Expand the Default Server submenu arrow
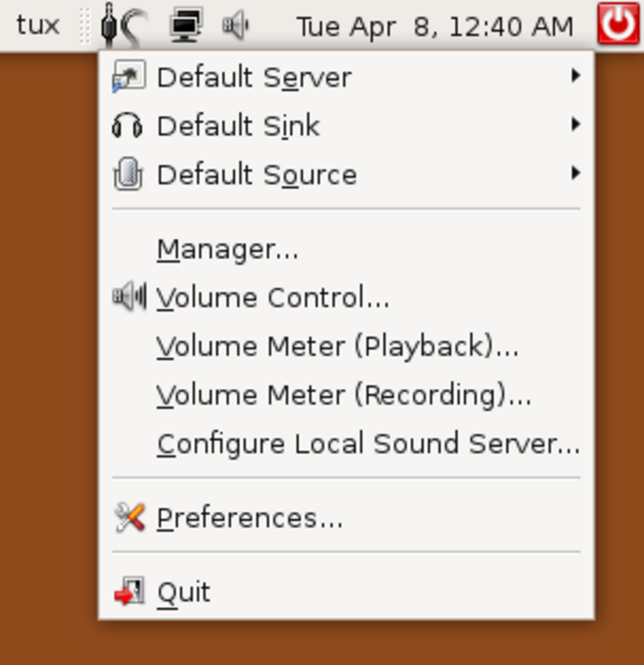This screenshot has height=665, width=644. click(575, 76)
